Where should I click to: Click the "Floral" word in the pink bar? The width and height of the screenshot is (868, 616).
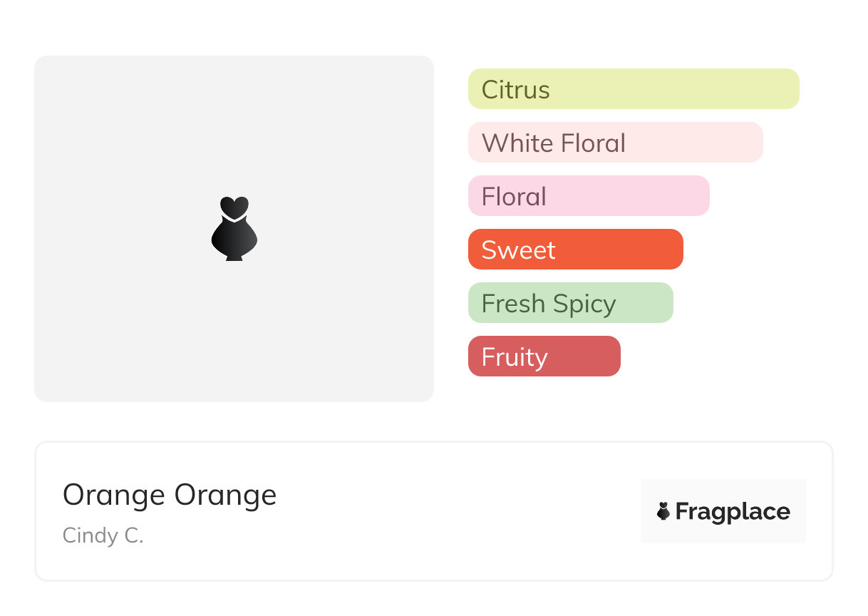pos(514,197)
